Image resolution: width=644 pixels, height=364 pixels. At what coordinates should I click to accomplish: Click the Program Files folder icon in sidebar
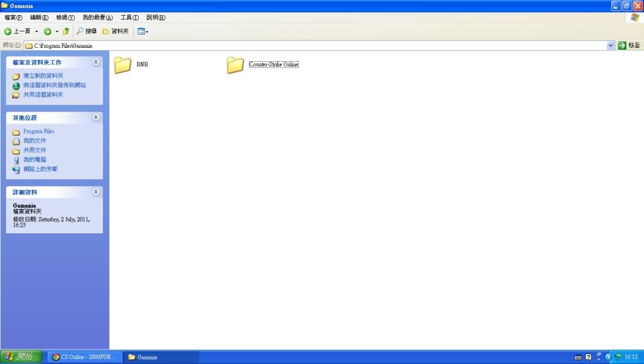click(16, 132)
